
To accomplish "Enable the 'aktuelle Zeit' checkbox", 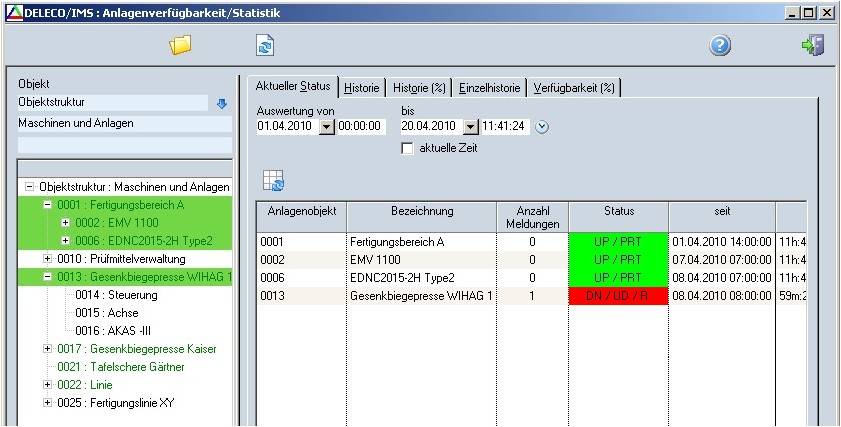I will click(407, 148).
